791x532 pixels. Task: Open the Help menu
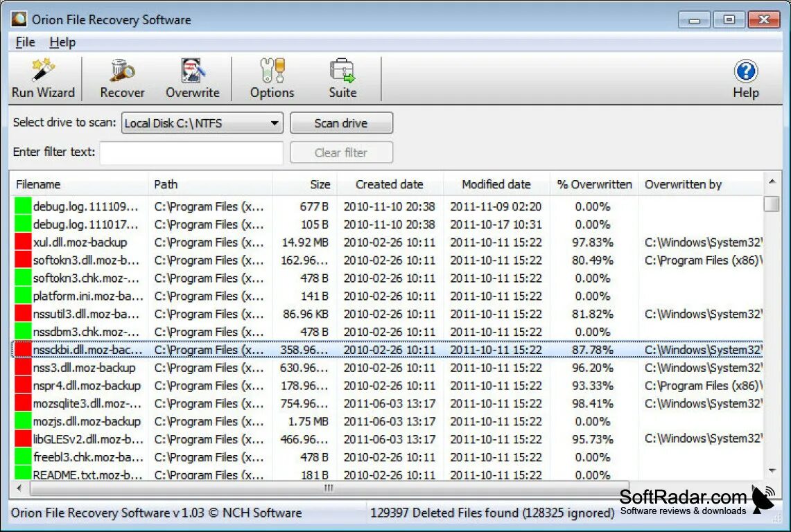tap(62, 42)
